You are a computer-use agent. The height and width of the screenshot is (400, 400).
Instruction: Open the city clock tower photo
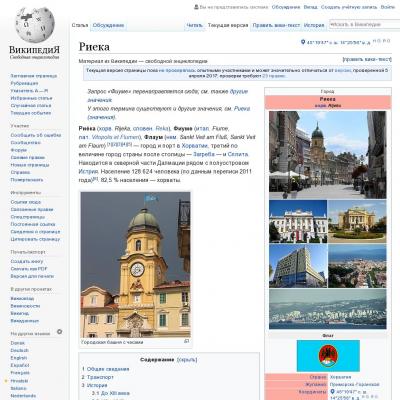point(135,265)
